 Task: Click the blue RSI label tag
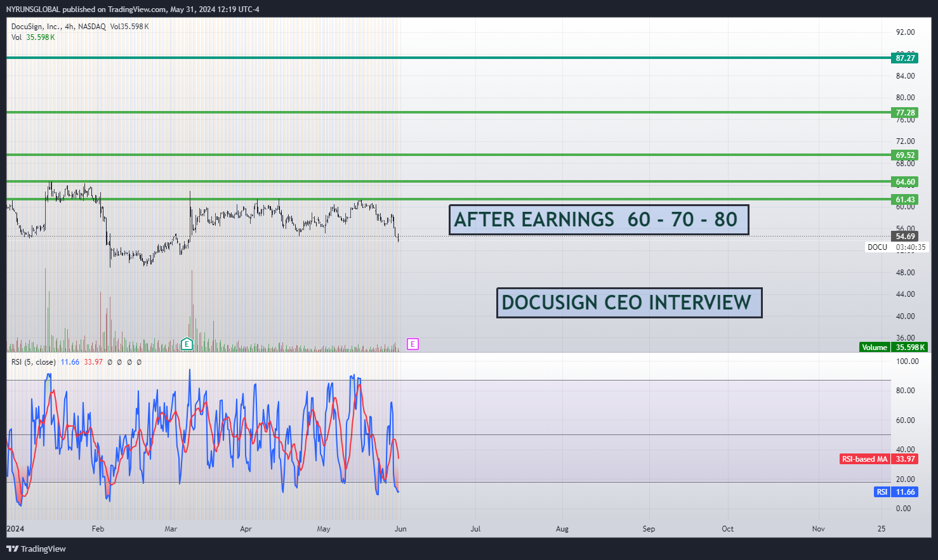click(x=882, y=492)
